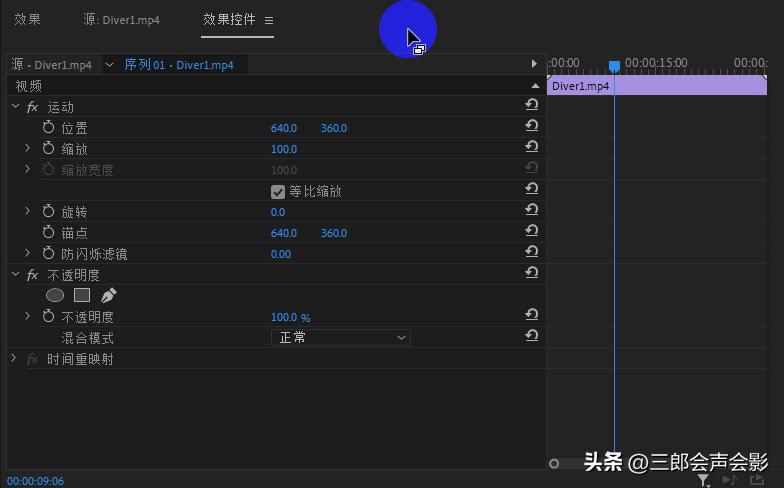Collapse the 运动 effect group
784x488 pixels.
pos(16,106)
